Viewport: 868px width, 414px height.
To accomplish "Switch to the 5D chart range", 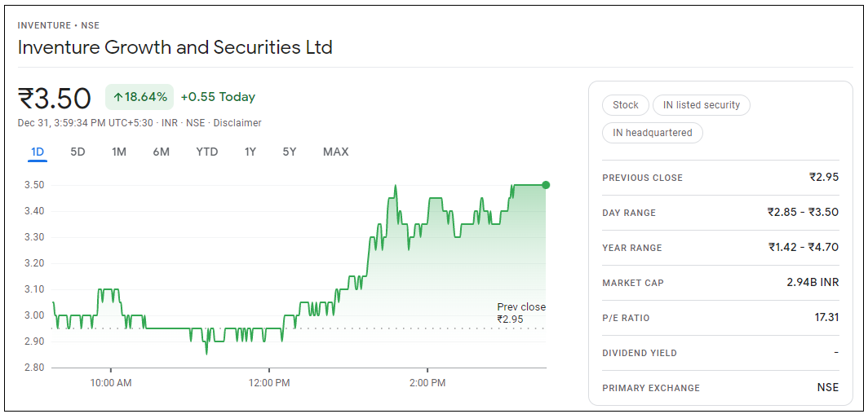I will [x=77, y=152].
